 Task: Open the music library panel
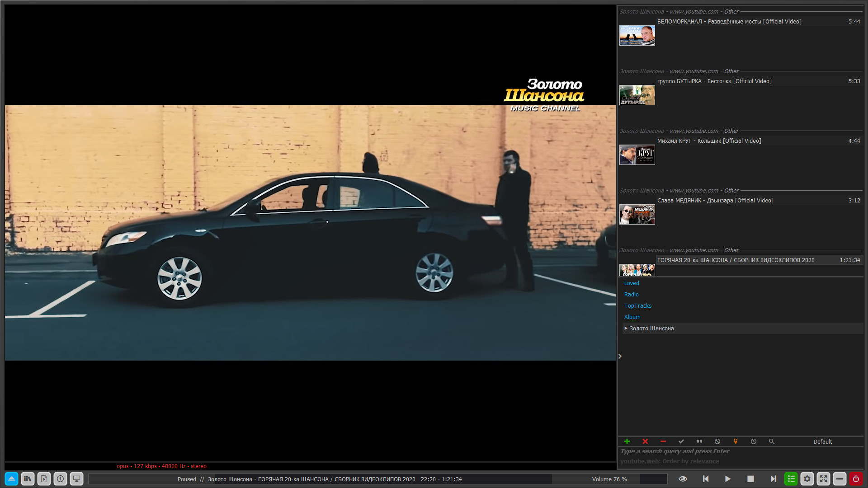pyautogui.click(x=28, y=479)
